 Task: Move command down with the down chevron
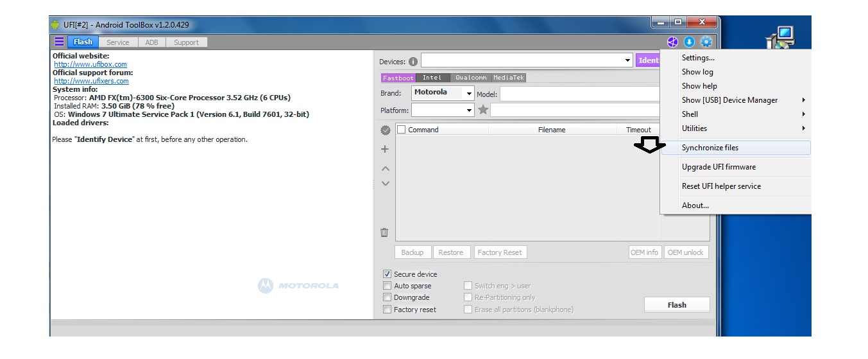coord(386,184)
